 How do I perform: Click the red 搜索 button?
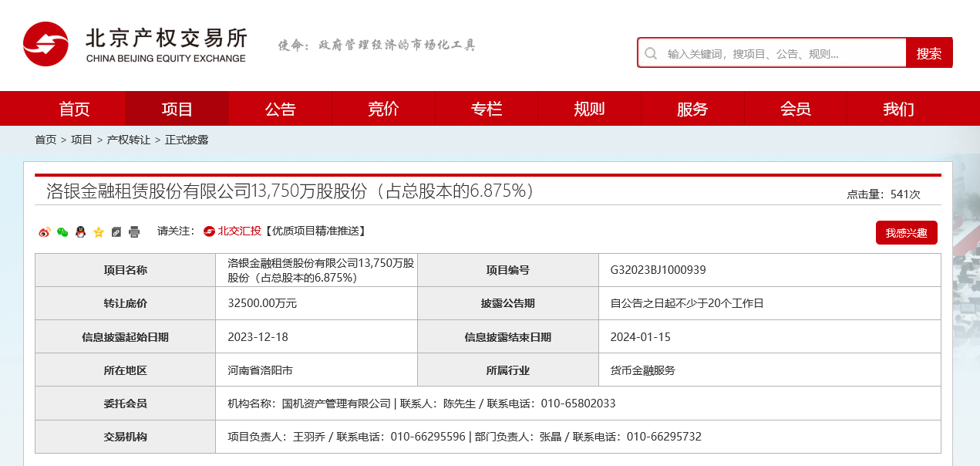pos(928,53)
